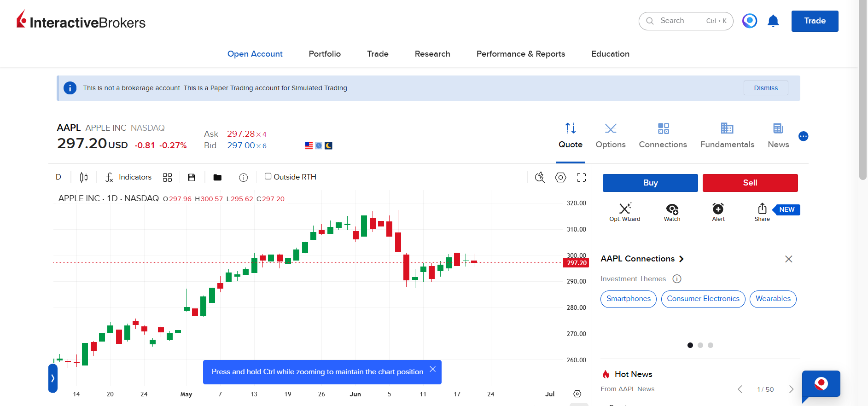Dismiss the paper trading notice

tap(766, 88)
